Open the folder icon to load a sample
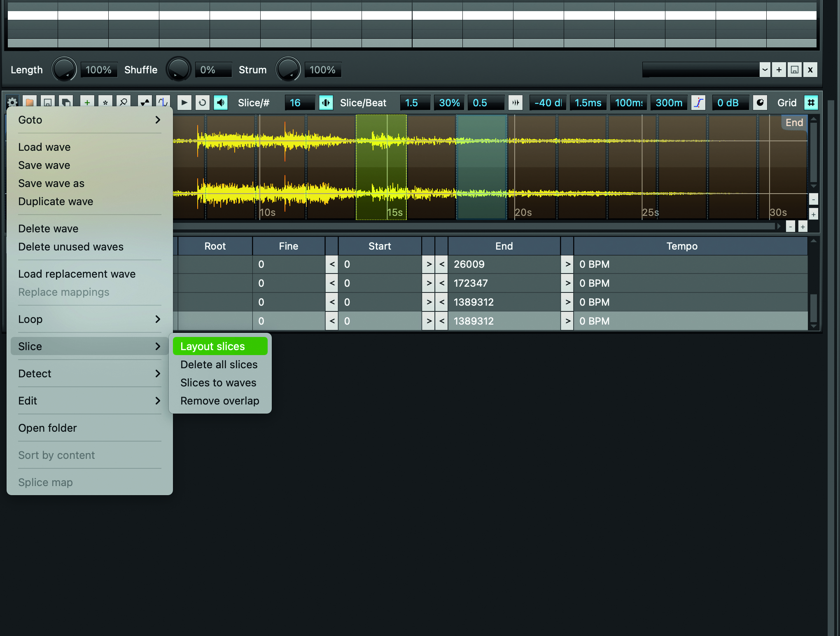 point(29,102)
